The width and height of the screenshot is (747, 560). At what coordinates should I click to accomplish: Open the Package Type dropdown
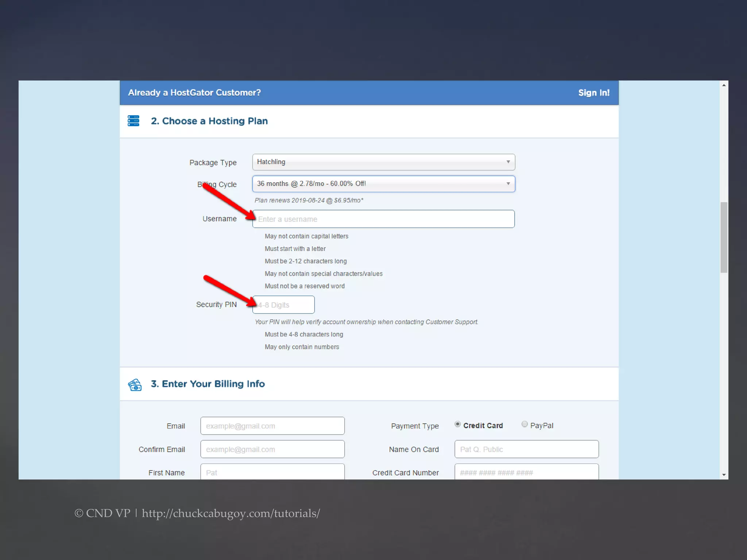coord(383,162)
